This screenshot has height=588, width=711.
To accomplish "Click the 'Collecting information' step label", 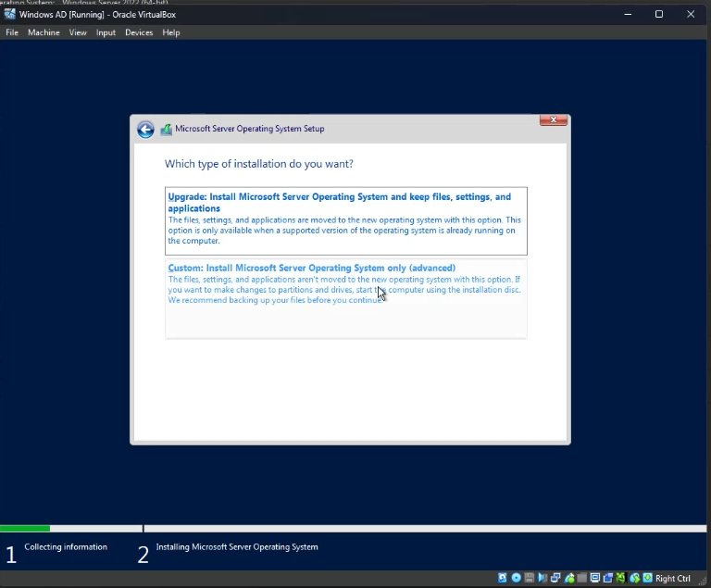I will 66,546.
